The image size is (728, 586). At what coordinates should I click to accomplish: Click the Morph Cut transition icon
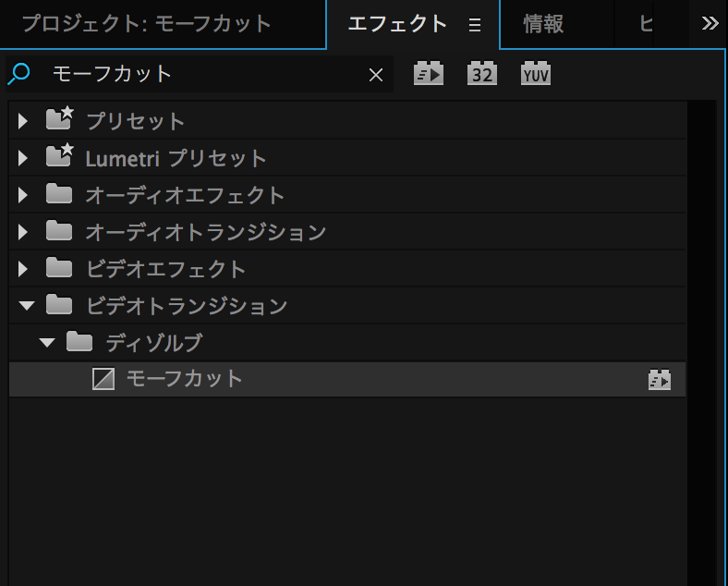(103, 379)
